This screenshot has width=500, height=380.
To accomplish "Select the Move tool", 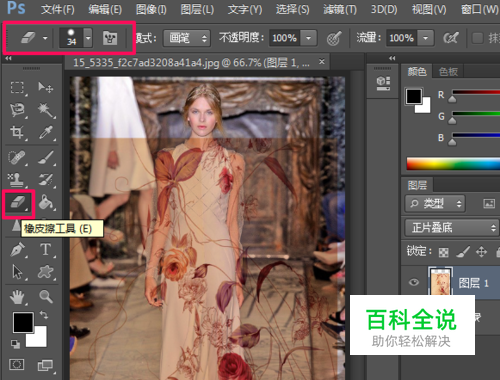I will (46, 88).
